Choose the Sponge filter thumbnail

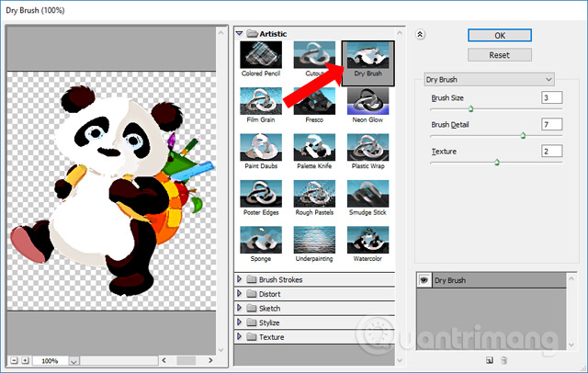[x=261, y=240]
